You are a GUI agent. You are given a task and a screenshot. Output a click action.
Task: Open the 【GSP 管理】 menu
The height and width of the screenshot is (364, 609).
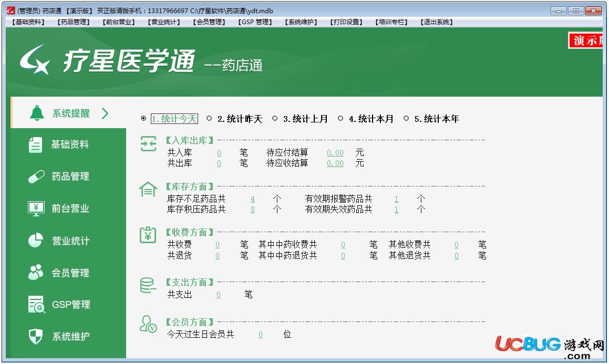(x=255, y=22)
